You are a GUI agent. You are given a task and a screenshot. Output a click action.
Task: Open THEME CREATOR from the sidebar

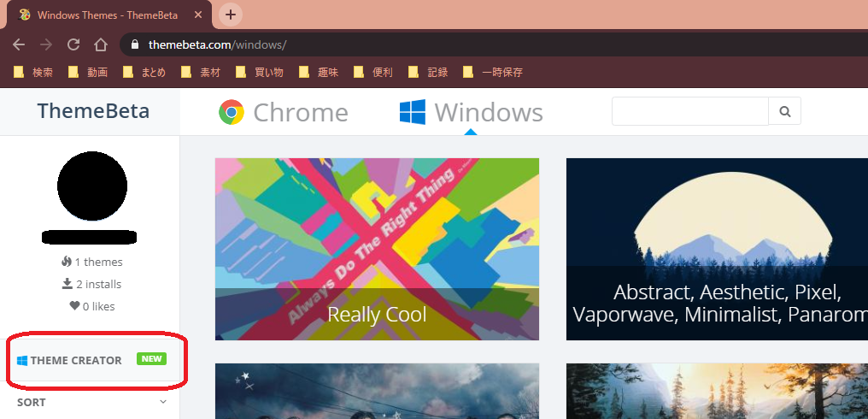91,360
